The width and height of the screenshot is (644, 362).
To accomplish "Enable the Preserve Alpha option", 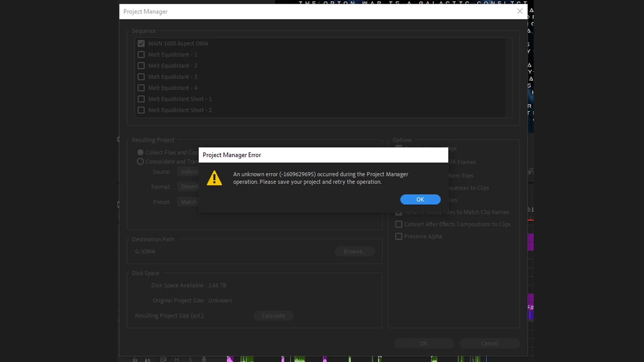I will [398, 236].
